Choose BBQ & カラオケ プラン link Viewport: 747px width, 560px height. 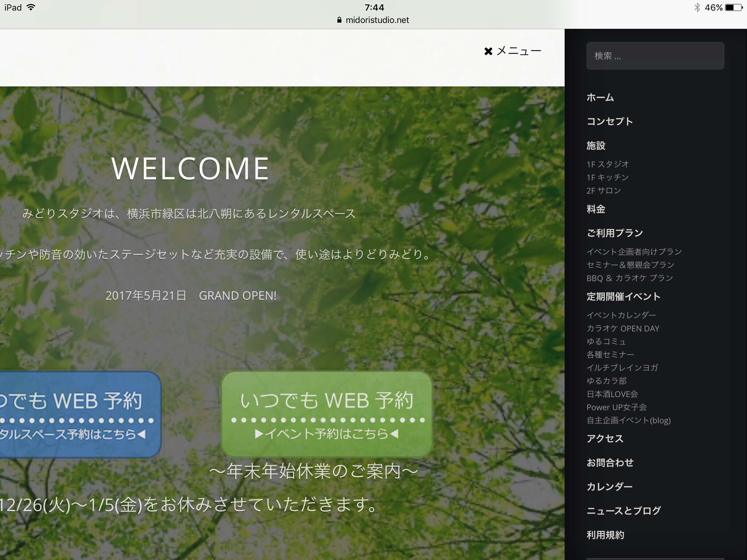630,278
